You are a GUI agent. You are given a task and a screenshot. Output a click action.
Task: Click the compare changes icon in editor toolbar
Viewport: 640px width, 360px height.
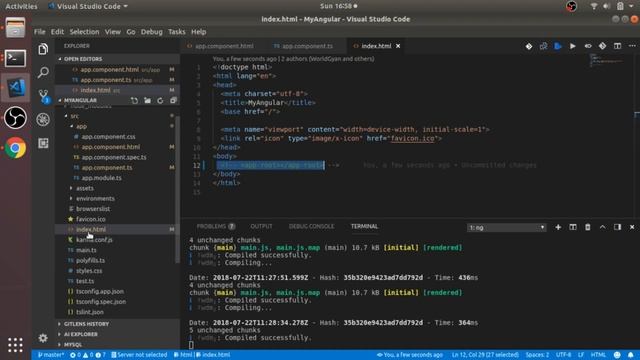[x=543, y=46]
